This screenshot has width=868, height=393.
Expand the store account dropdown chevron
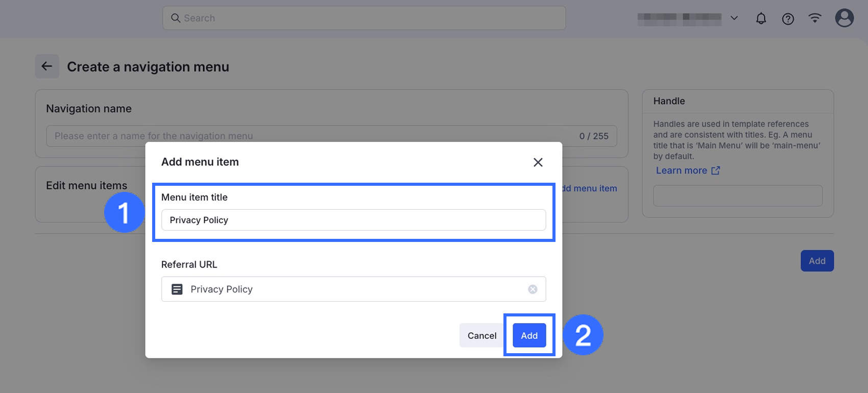734,18
